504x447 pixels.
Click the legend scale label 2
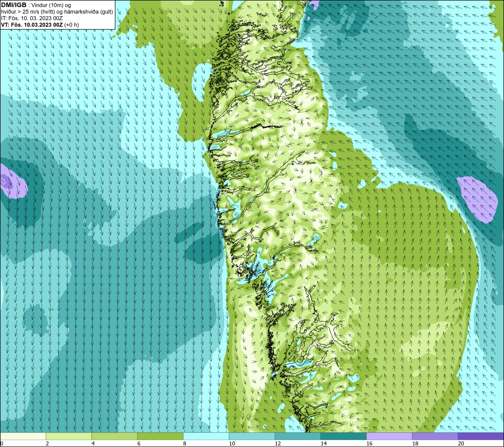coord(47,444)
